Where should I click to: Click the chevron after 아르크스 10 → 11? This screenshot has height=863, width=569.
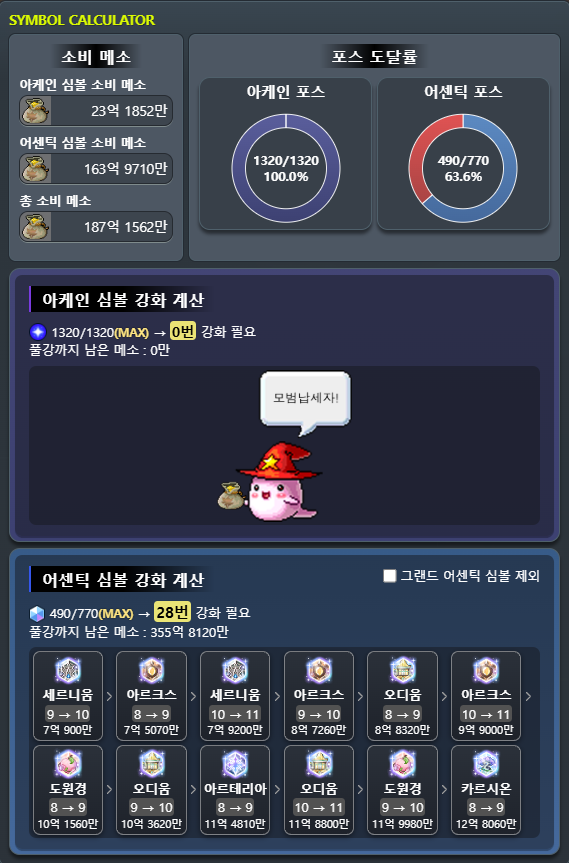pyautogui.click(x=528, y=696)
